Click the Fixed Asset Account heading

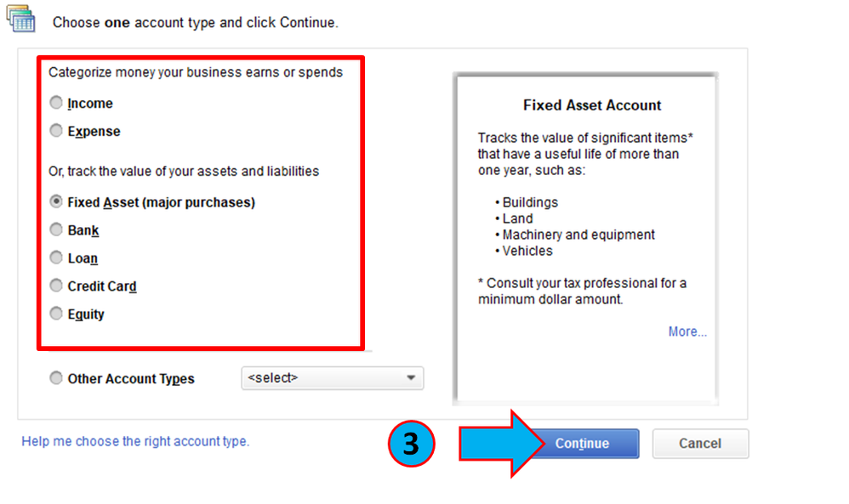(x=592, y=105)
